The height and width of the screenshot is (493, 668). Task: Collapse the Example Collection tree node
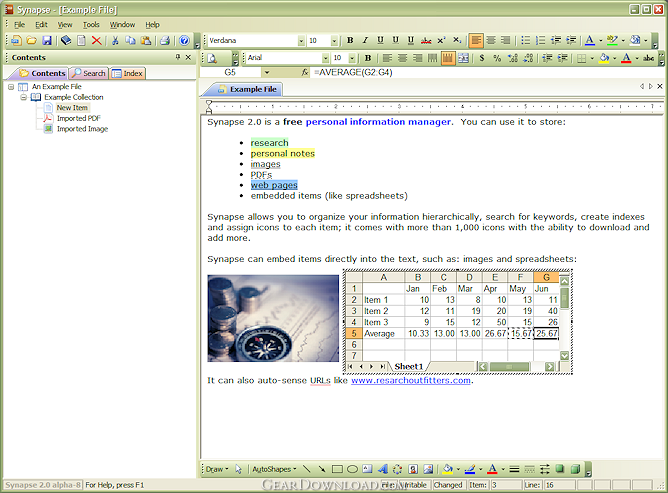24,98
